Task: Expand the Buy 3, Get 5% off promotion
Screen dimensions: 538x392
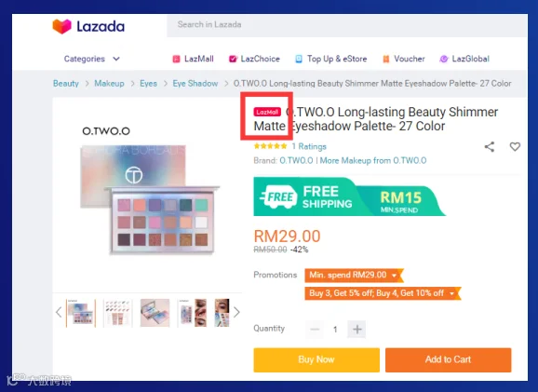Action: click(383, 293)
